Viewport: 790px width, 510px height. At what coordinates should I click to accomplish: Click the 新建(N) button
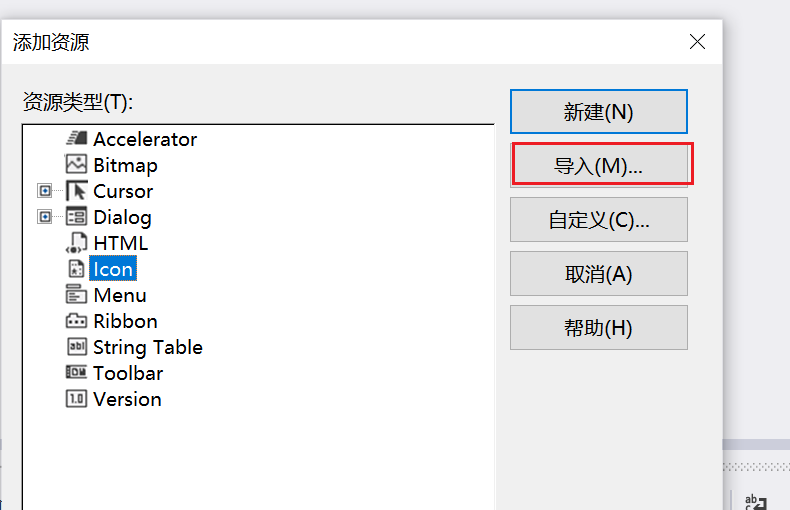pos(599,111)
